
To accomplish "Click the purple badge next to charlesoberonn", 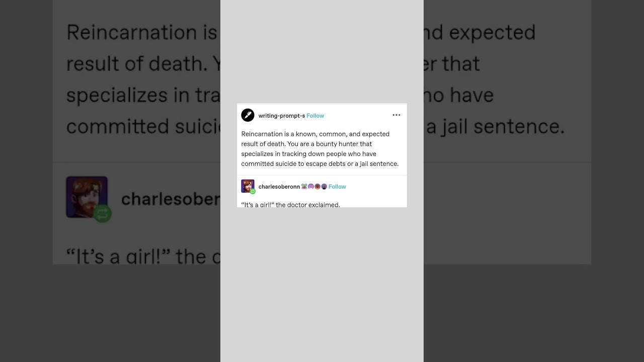I will pos(311,187).
